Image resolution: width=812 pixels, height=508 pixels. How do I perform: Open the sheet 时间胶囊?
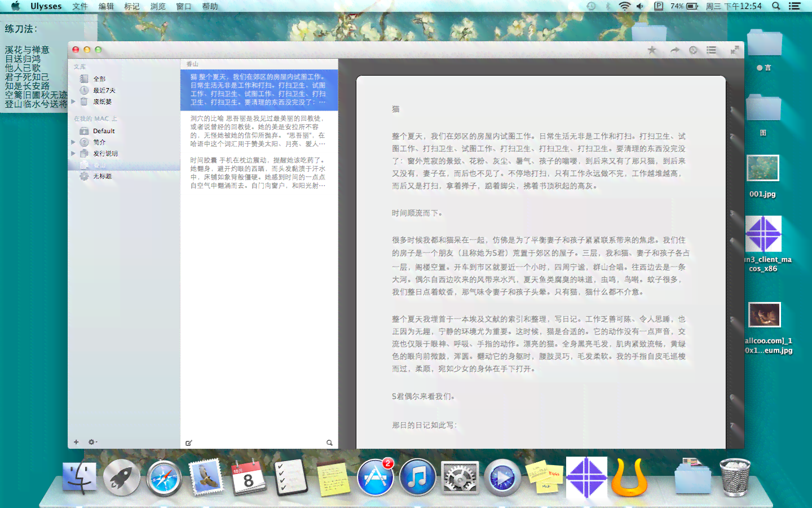[259, 173]
